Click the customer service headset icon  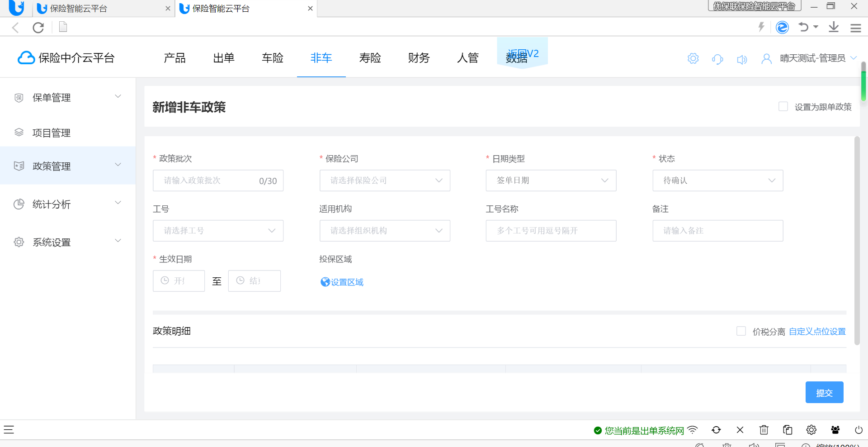click(x=717, y=59)
